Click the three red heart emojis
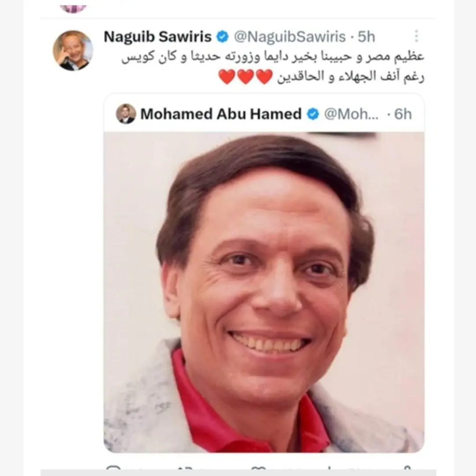Screen dimensions: 476x476 tap(245, 77)
